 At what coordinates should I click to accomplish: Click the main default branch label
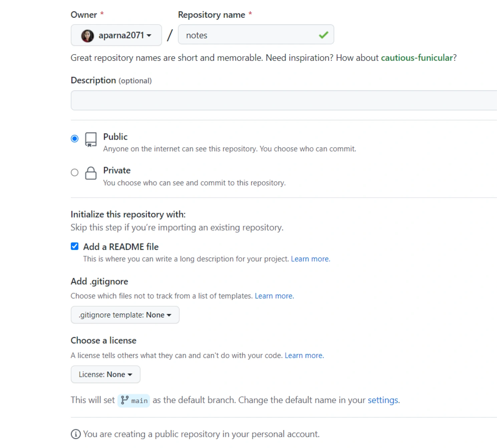139,401
